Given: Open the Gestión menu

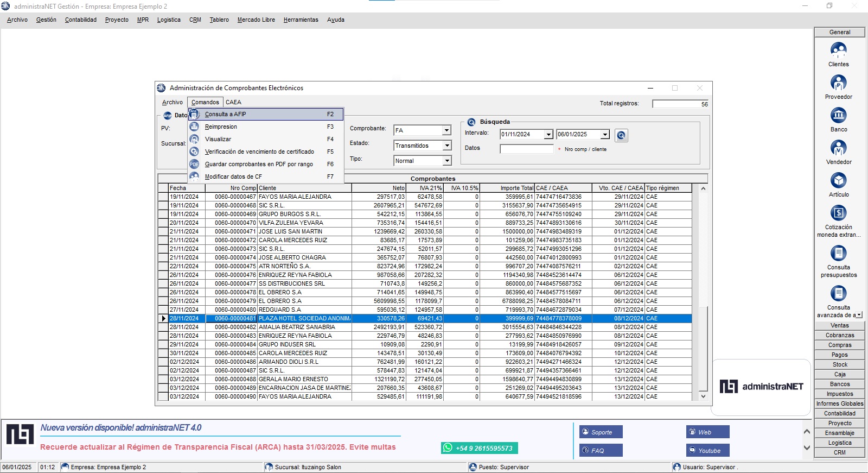Looking at the screenshot, I should (46, 20).
